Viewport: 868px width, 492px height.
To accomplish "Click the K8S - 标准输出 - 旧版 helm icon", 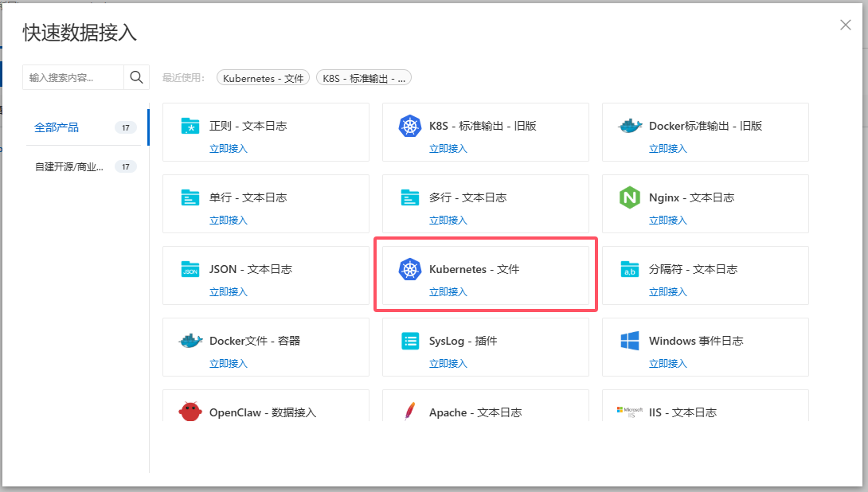I will coord(409,126).
